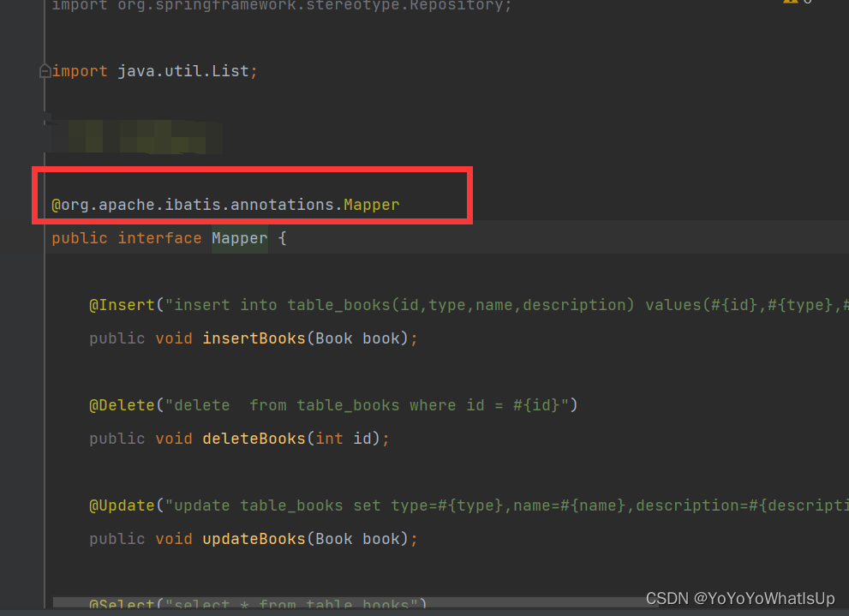Click the @org.apache.ibatis.annotations.Mapper annotation
This screenshot has width=849, height=616.
(x=225, y=205)
